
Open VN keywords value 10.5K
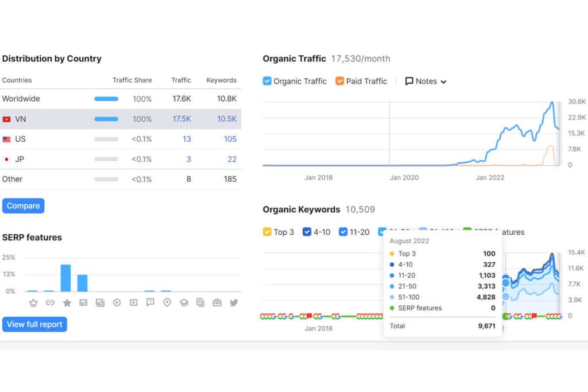point(227,119)
